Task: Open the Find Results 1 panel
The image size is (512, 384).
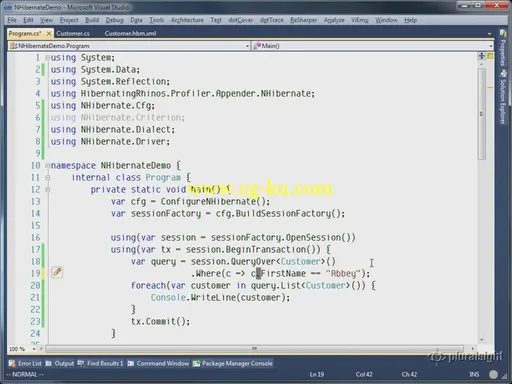Action: click(101, 363)
